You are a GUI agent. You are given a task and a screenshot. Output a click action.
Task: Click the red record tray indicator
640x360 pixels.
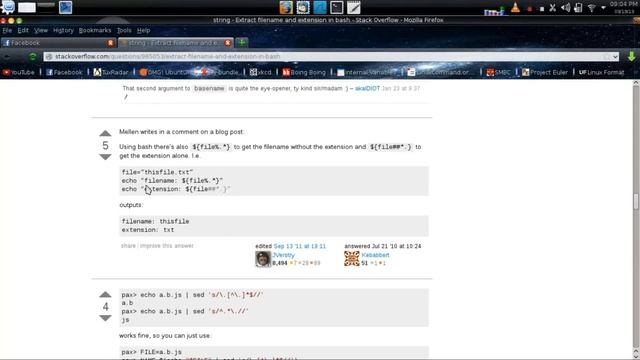(530, 9)
